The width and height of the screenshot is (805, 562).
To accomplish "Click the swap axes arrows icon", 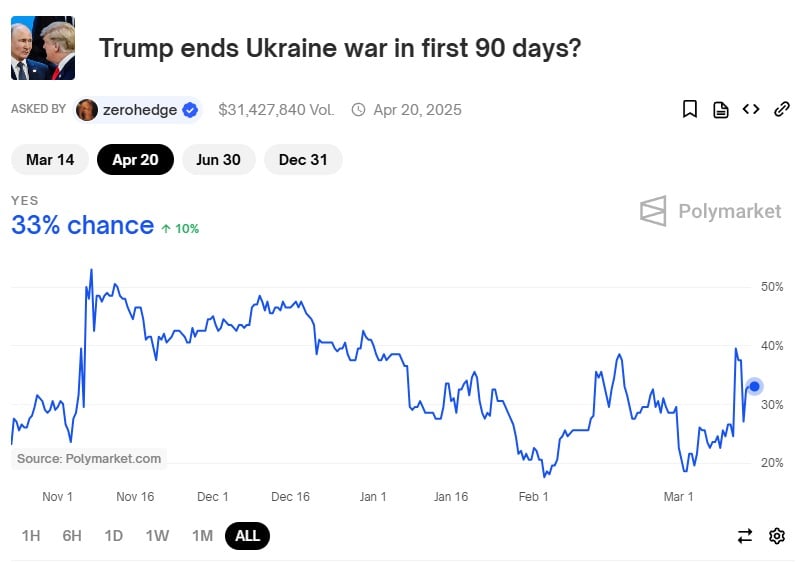I will (x=745, y=536).
